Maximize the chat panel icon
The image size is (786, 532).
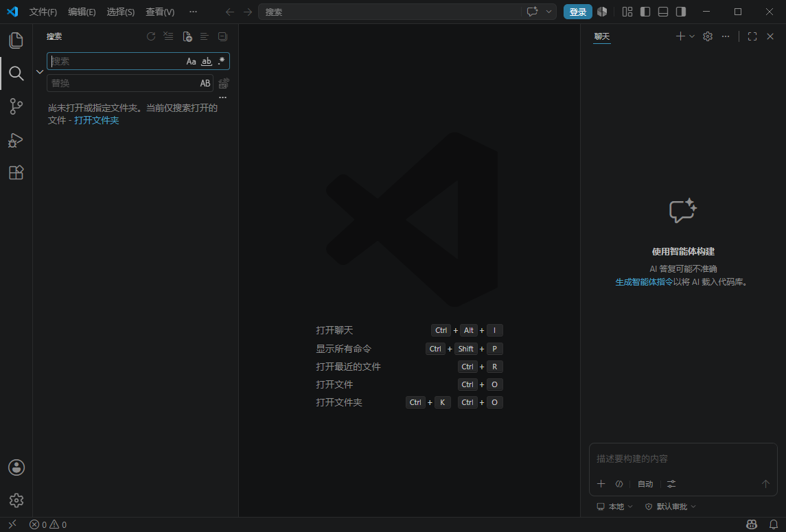(752, 36)
